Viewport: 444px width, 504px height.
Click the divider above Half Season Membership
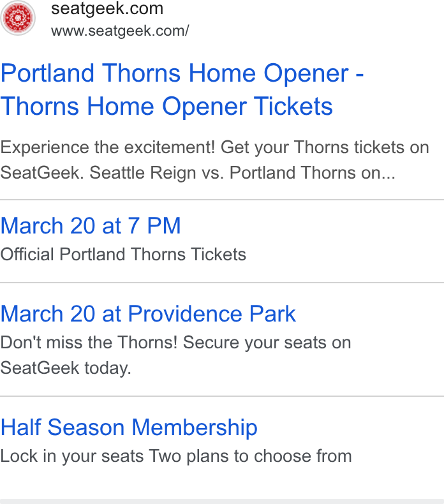click(222, 396)
